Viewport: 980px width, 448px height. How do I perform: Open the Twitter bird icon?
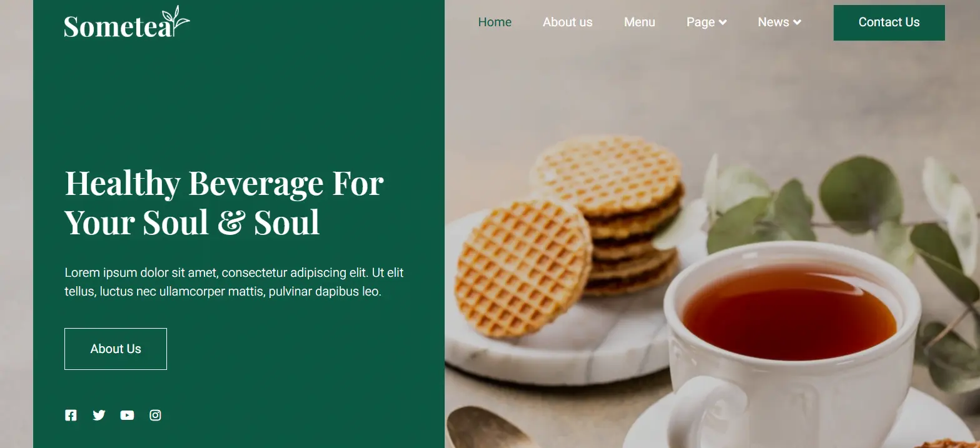pyautogui.click(x=99, y=415)
